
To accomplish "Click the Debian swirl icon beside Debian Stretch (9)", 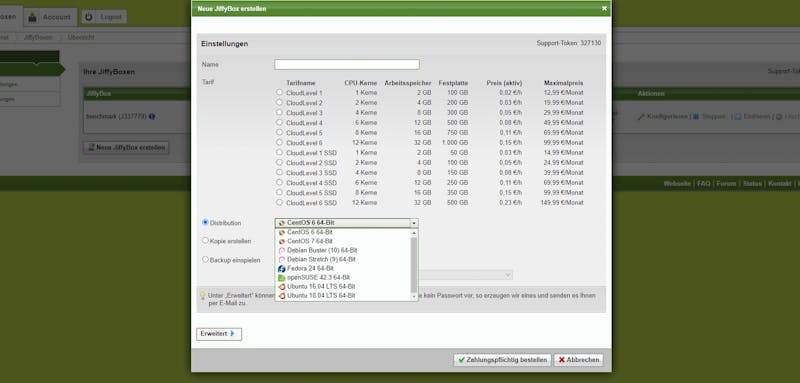I will (282, 260).
